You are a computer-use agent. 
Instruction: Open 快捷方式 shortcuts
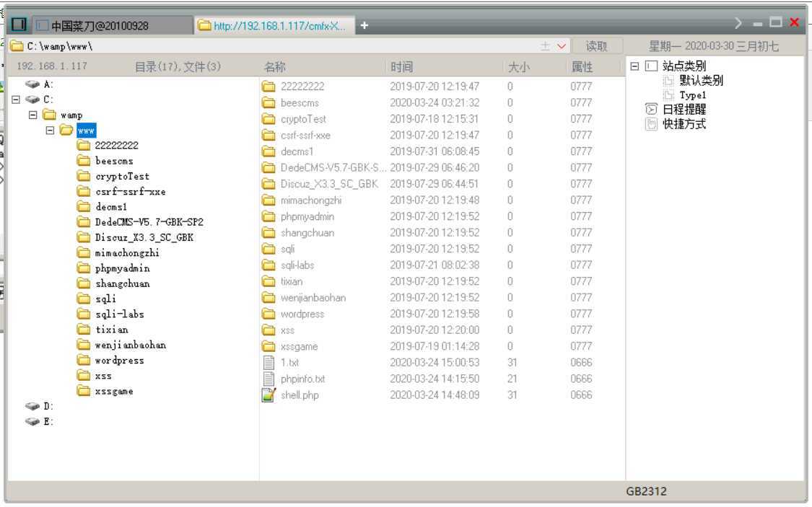tap(684, 124)
